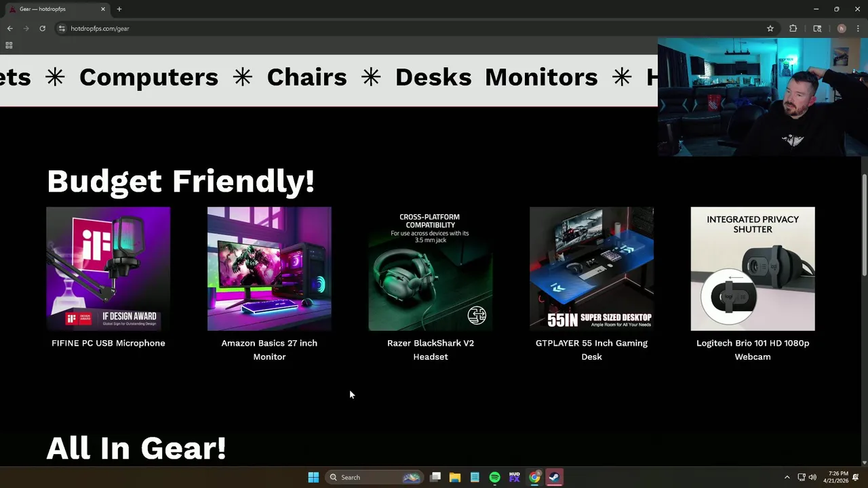
Task: Follow the Razer BlackShark V2 Headset link
Action: 431,350
